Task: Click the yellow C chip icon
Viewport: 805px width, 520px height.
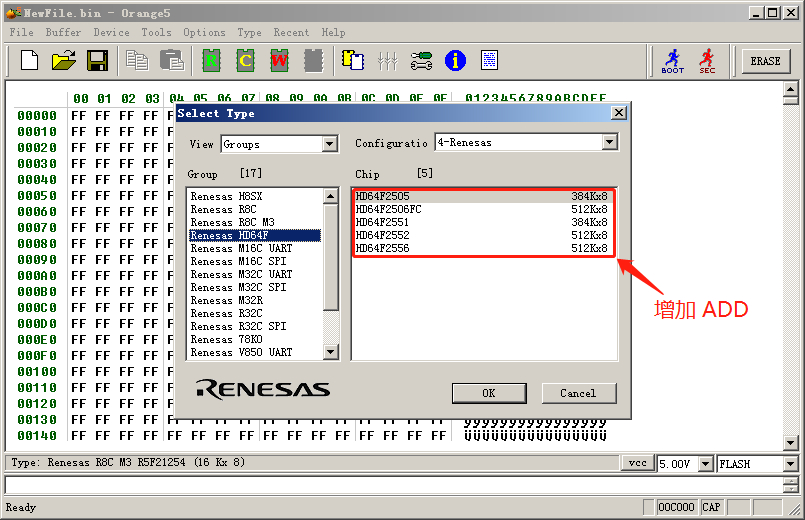Action: point(246,61)
